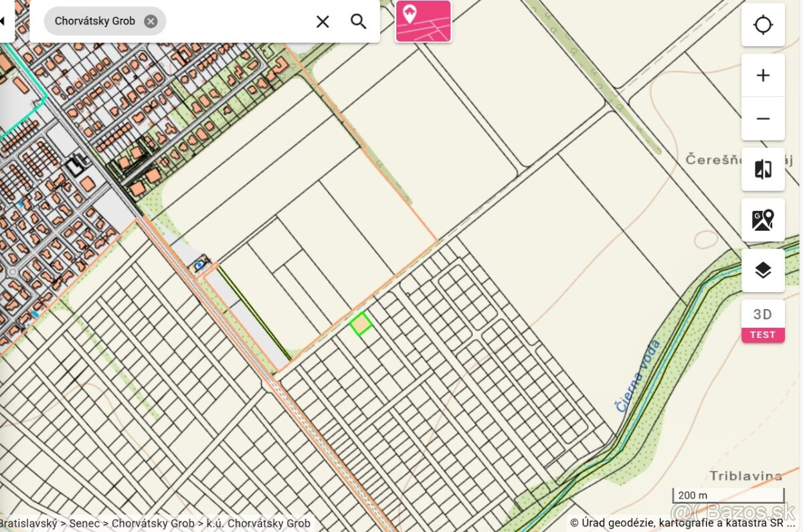Image resolution: width=803 pixels, height=532 pixels.
Task: Open the Google Street View image tool
Action: [x=763, y=219]
